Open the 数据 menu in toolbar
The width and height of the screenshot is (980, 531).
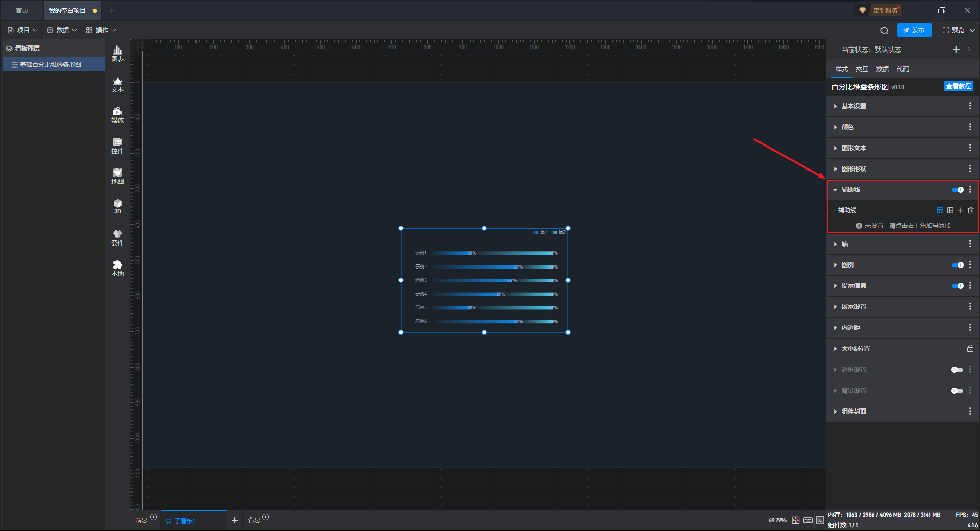pyautogui.click(x=62, y=30)
